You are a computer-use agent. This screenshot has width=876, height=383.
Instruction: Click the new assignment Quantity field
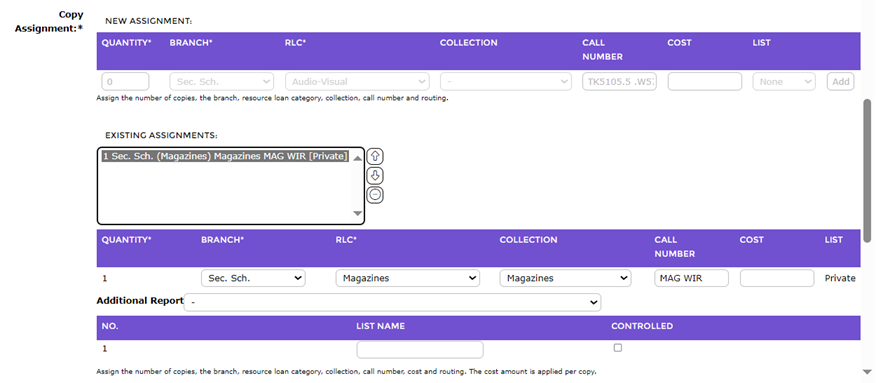click(x=125, y=82)
